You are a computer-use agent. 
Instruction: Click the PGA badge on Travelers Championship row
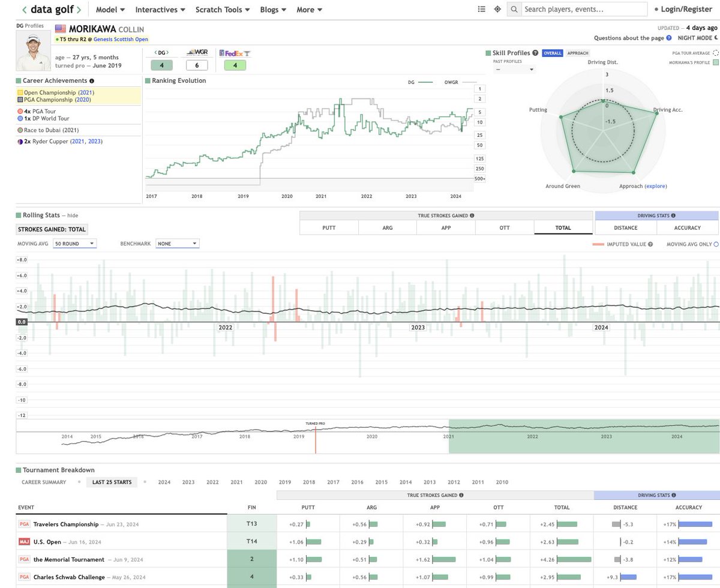25,524
